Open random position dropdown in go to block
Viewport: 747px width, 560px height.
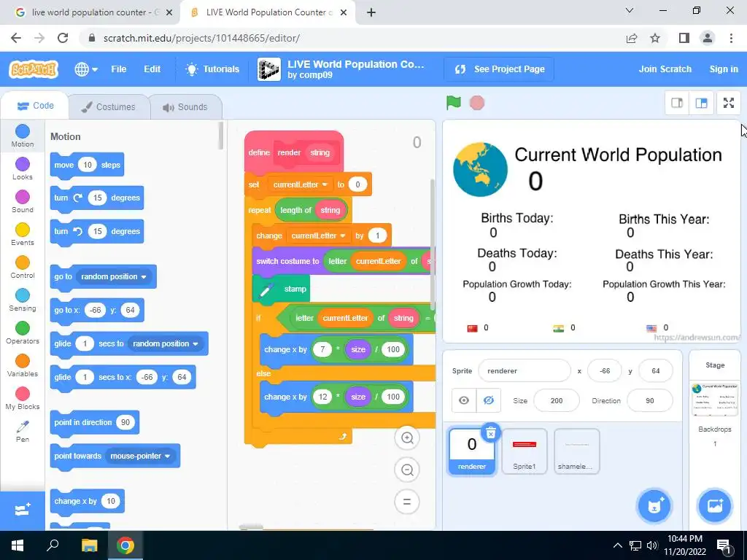pyautogui.click(x=113, y=276)
